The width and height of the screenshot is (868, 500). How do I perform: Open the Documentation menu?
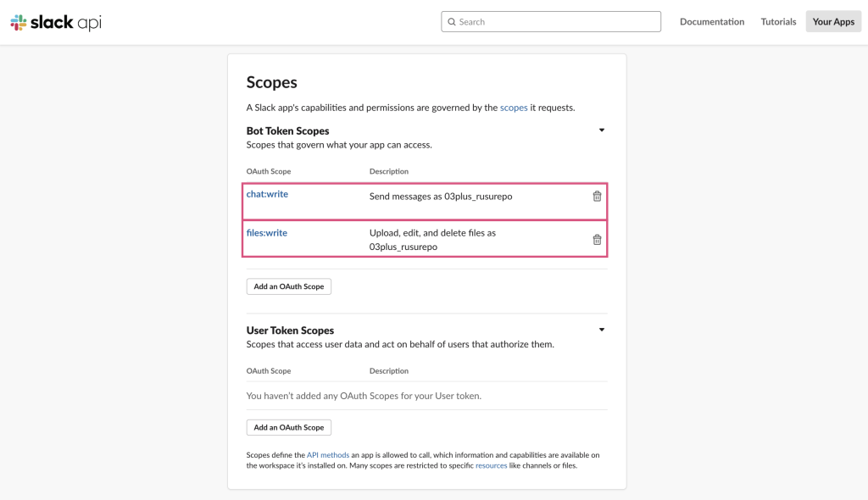(x=711, y=22)
